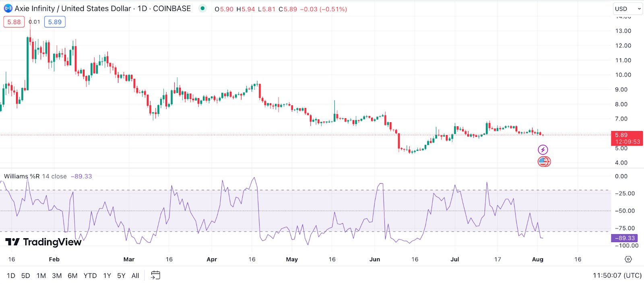Image resolution: width=644 pixels, height=284 pixels.
Task: Click the Williams %R 14 close indicator label
Action: point(35,176)
